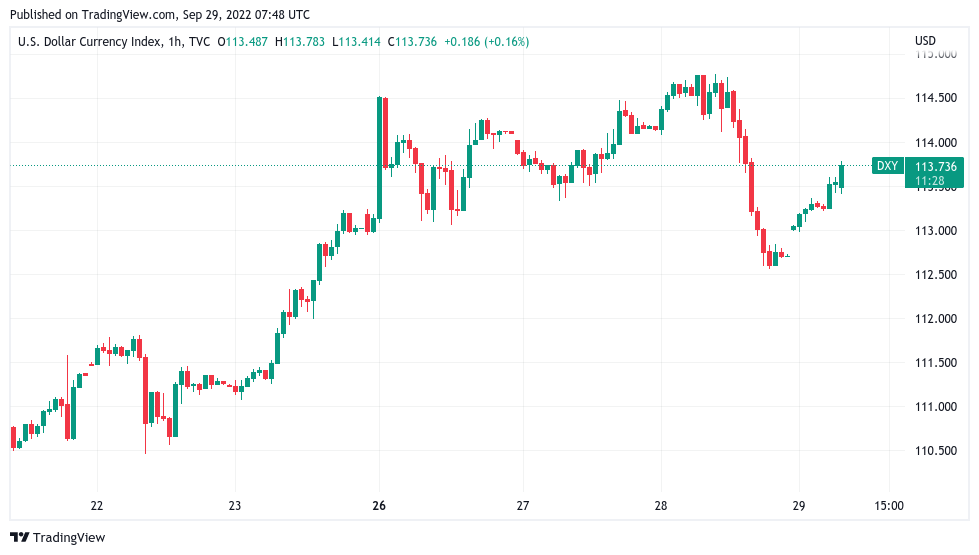
Task: Select the U.S. Dollar Currency Index title
Action: pos(86,41)
